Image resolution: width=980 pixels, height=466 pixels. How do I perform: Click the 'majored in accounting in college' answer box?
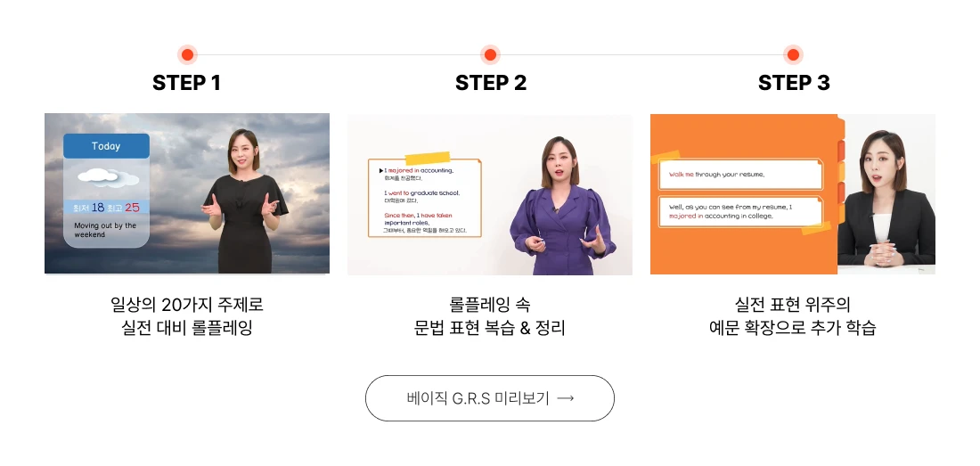(x=740, y=211)
